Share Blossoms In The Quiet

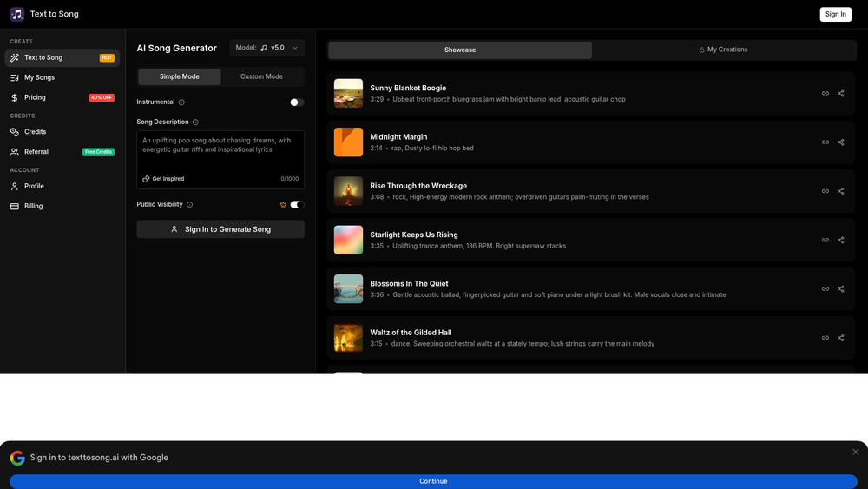841,289
